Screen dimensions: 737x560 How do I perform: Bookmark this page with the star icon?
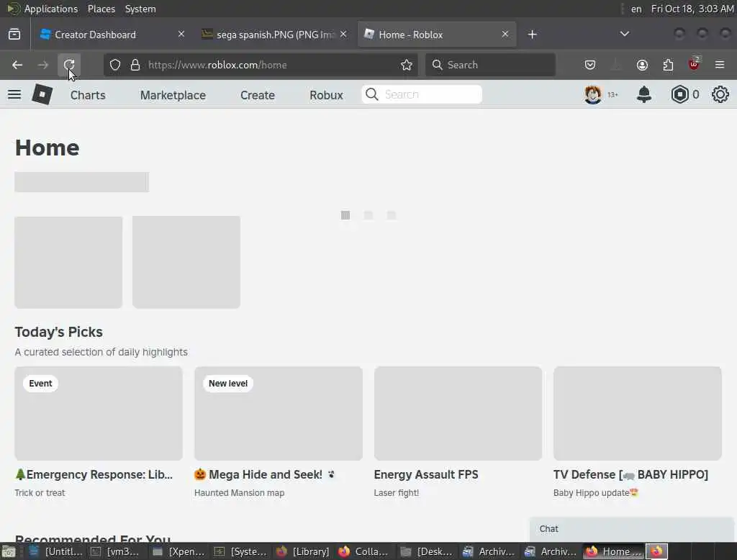point(407,65)
